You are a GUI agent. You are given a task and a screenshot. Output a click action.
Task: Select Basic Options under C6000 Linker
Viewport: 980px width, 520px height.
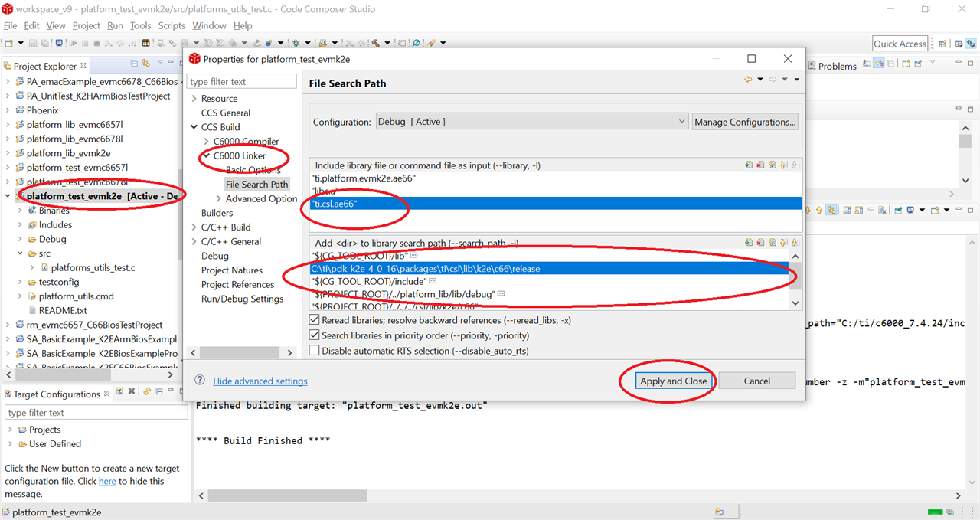pyautogui.click(x=253, y=170)
